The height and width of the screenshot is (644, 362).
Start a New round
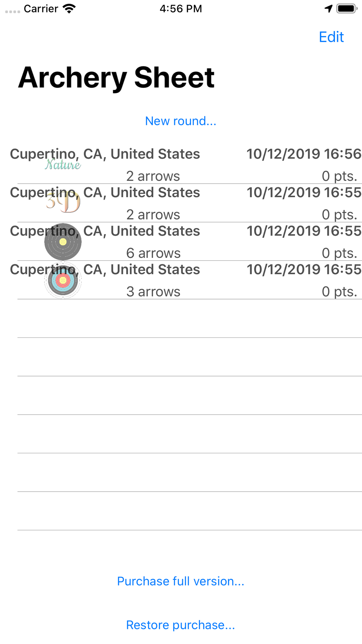pos(181,121)
